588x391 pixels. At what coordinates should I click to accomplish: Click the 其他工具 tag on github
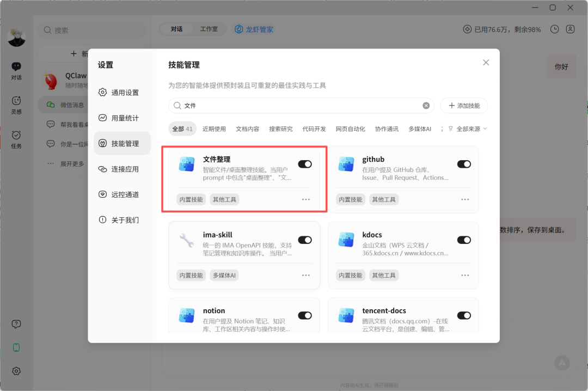tap(384, 199)
